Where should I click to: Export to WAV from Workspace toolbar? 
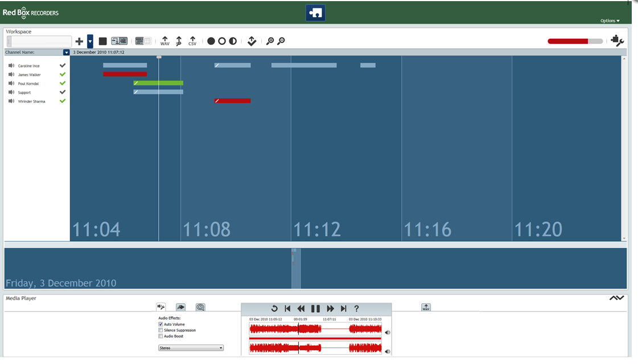(x=164, y=42)
